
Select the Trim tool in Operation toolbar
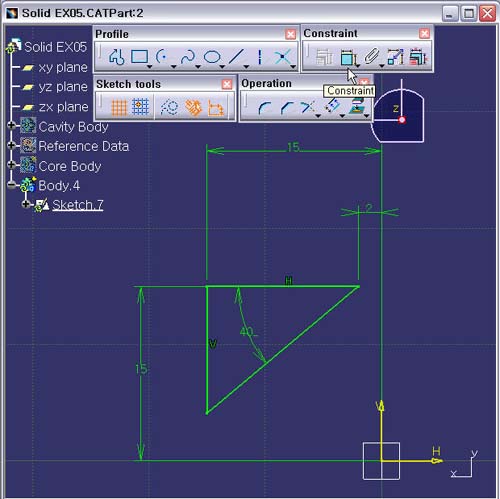click(x=307, y=107)
